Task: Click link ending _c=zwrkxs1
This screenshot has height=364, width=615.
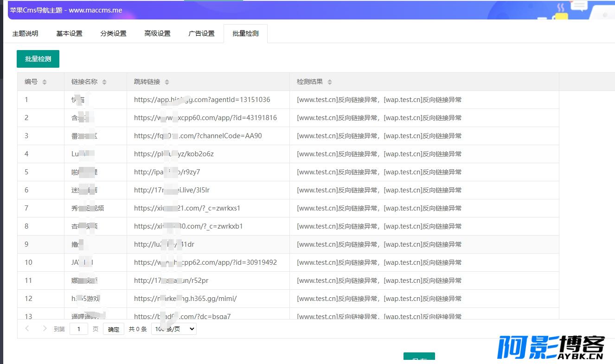Action: point(187,208)
